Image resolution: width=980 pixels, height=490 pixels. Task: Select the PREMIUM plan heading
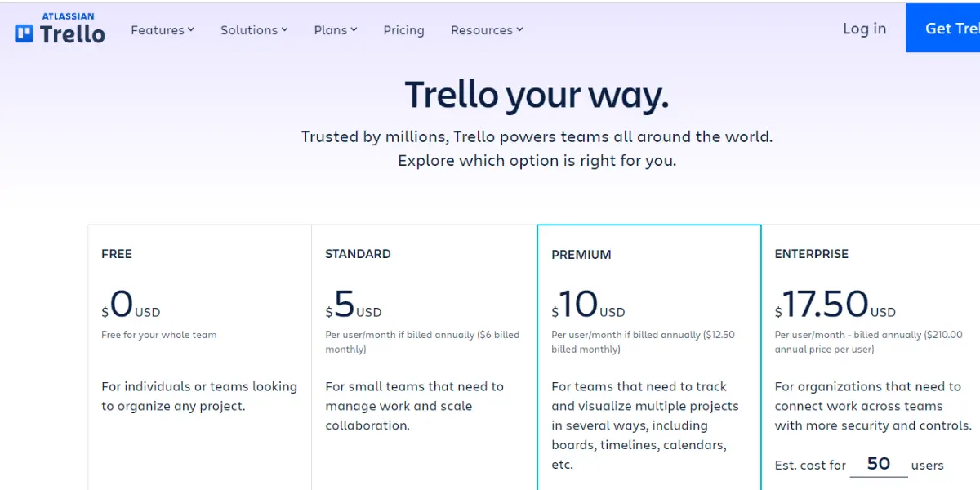pos(581,255)
